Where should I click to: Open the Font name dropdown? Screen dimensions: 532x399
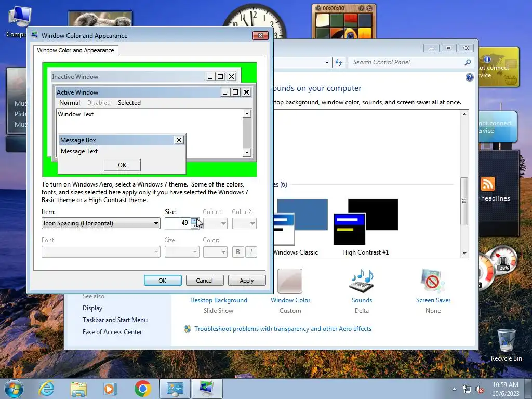(101, 252)
